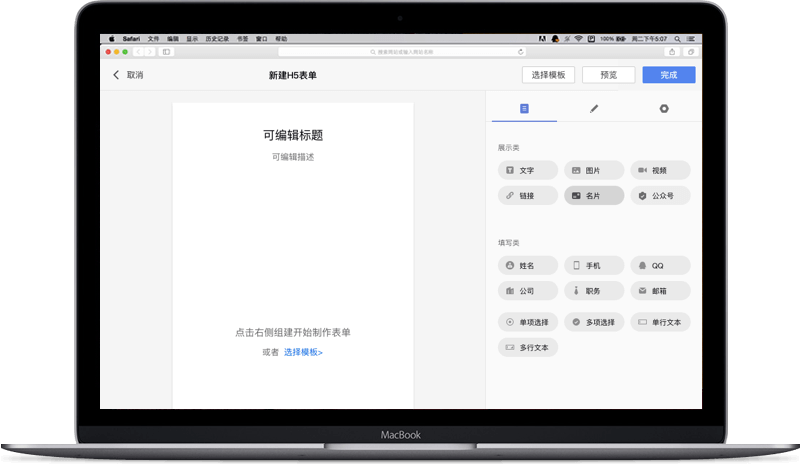Screen dimensions: 800x464
Task: Open the 书签 menu
Action: [242, 39]
